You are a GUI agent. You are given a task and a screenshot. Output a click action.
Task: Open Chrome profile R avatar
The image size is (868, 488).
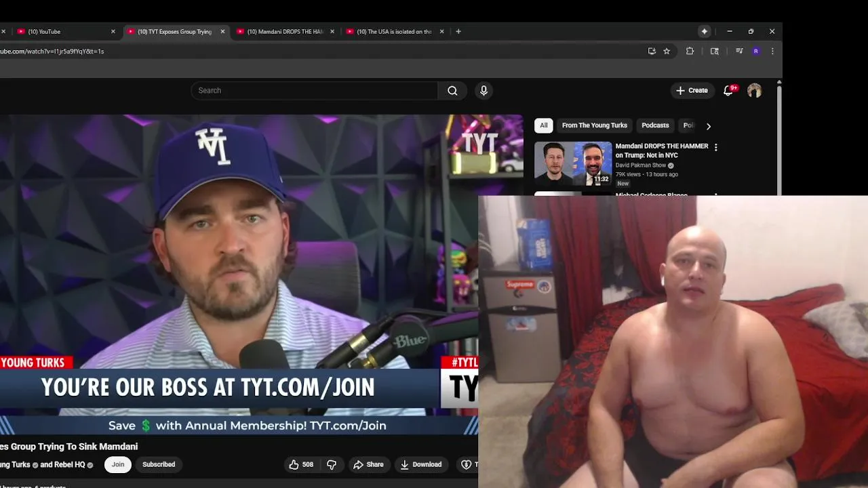tap(755, 51)
